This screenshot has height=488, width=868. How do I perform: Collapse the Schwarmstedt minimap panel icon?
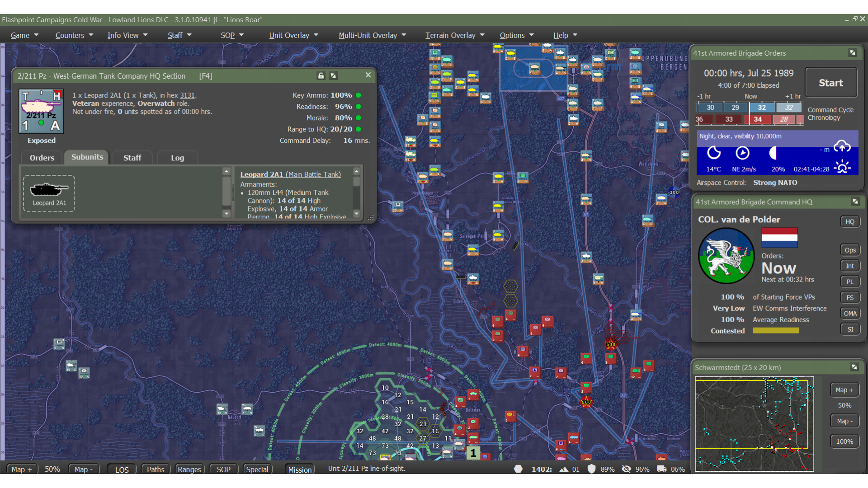854,367
